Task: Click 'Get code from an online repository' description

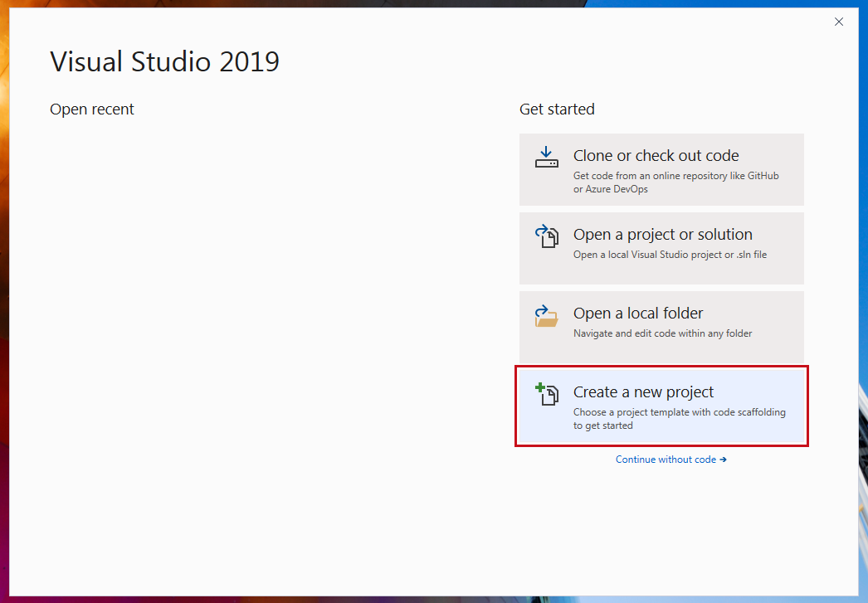Action: tap(676, 182)
